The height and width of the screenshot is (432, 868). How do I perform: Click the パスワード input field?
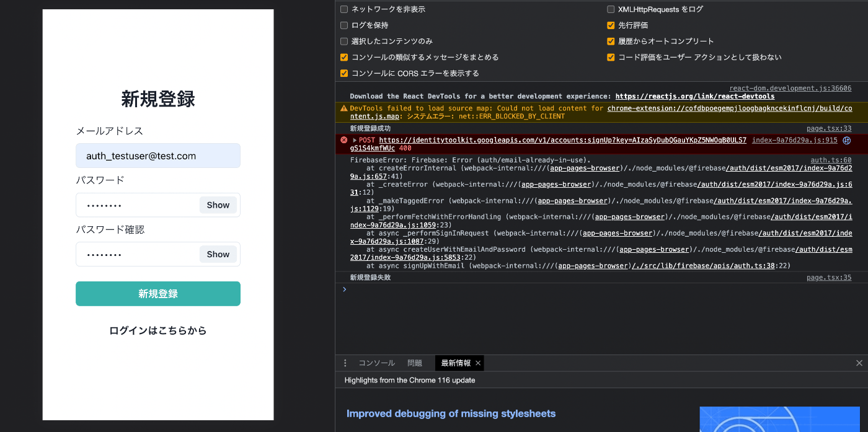coord(158,205)
